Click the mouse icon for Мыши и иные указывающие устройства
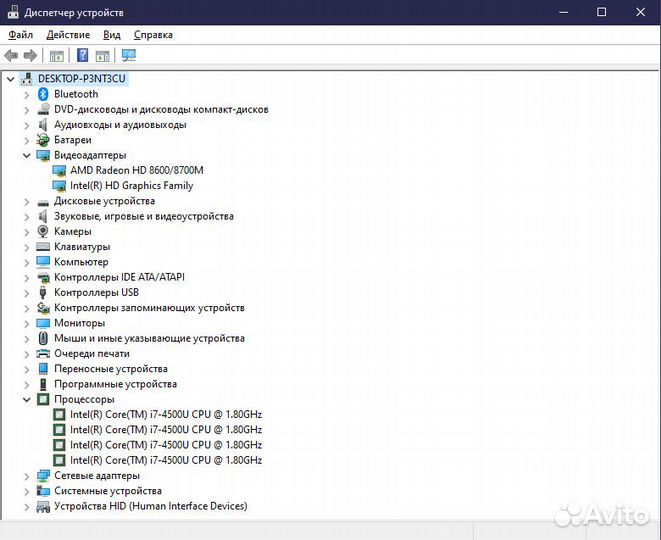The height and width of the screenshot is (540, 661). pyautogui.click(x=43, y=338)
